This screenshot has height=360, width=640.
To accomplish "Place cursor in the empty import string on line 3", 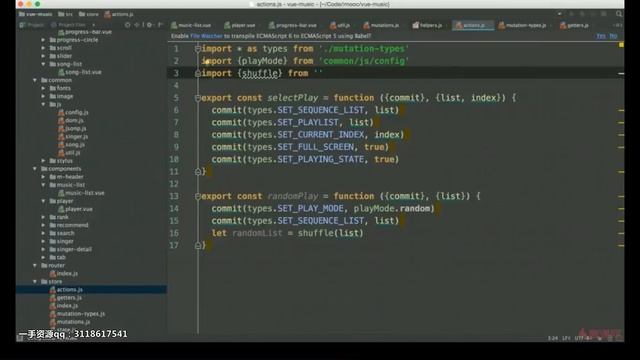I will point(318,73).
